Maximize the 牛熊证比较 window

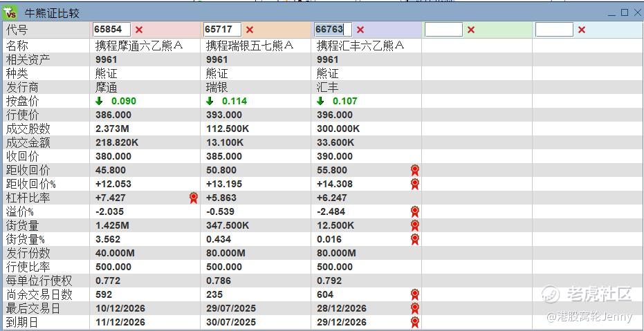625,12
